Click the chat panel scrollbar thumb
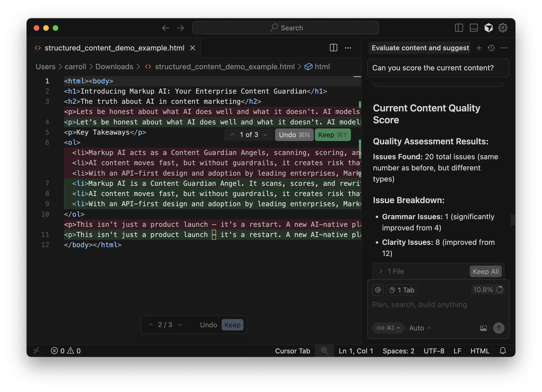542x392 pixels. (x=513, y=220)
